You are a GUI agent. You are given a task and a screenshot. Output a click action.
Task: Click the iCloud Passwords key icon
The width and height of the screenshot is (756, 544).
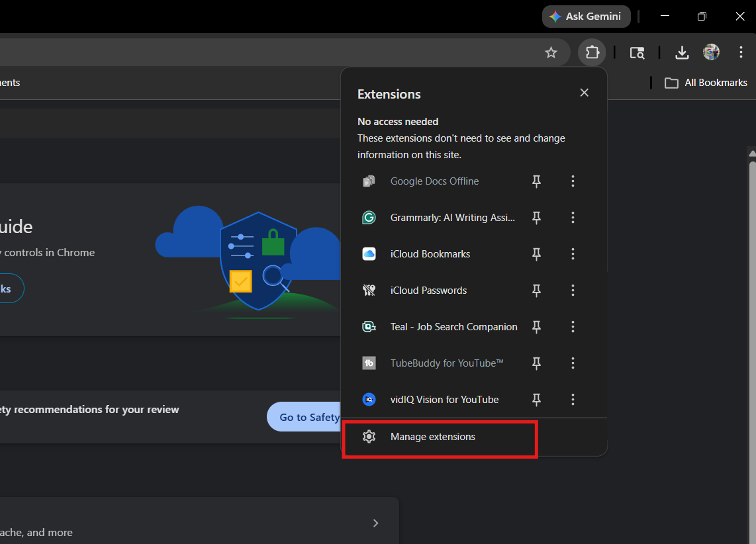(x=369, y=291)
